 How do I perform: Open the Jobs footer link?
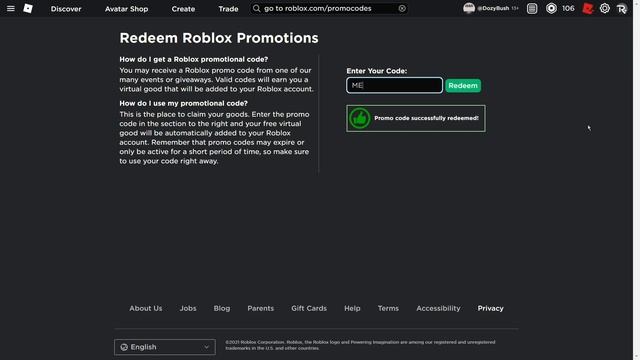point(188,308)
